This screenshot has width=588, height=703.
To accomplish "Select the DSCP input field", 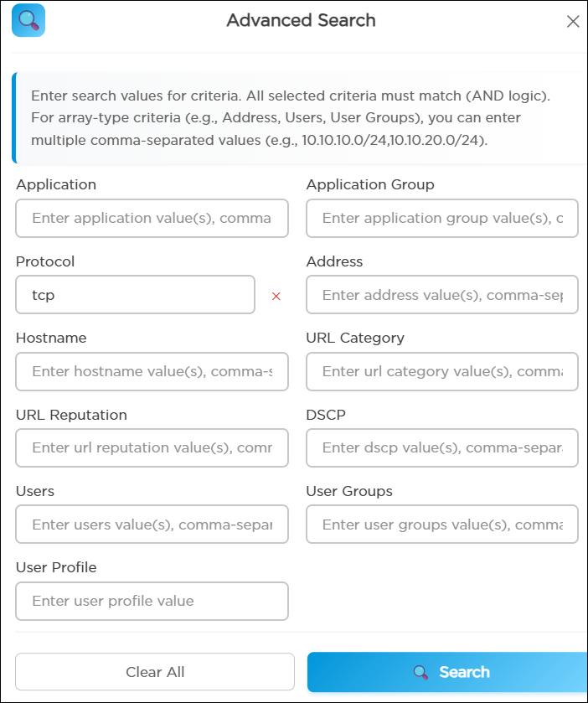I will click(442, 448).
